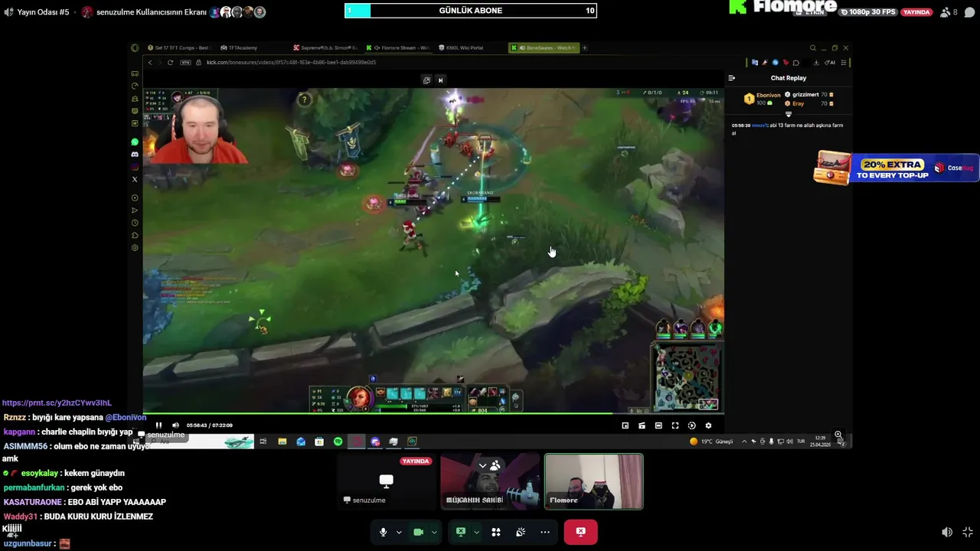Open Spotify from the taskbar
Image resolution: width=980 pixels, height=551 pixels.
338,442
